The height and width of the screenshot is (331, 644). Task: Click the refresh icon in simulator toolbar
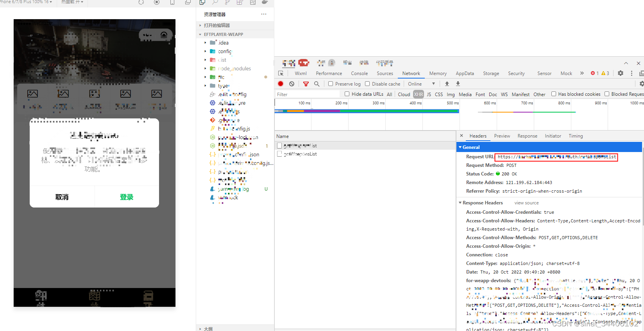(x=141, y=2)
